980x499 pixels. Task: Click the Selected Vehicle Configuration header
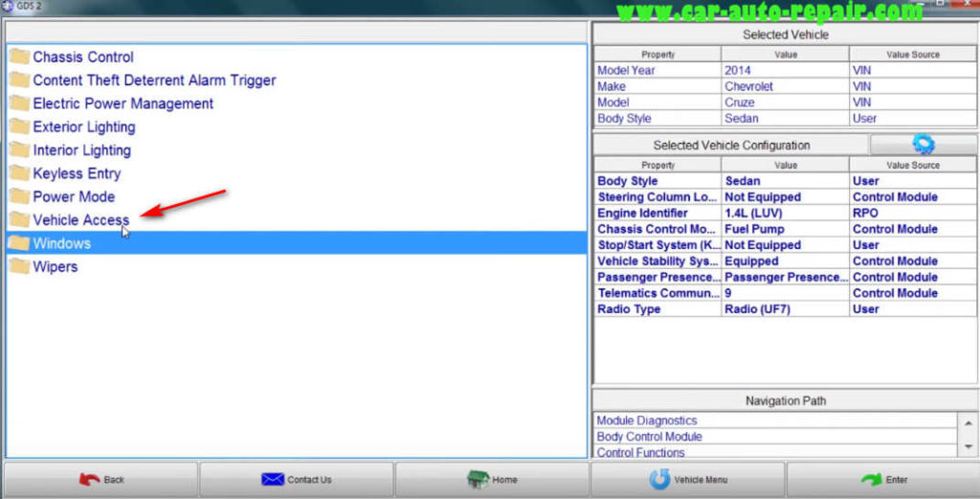(x=731, y=145)
